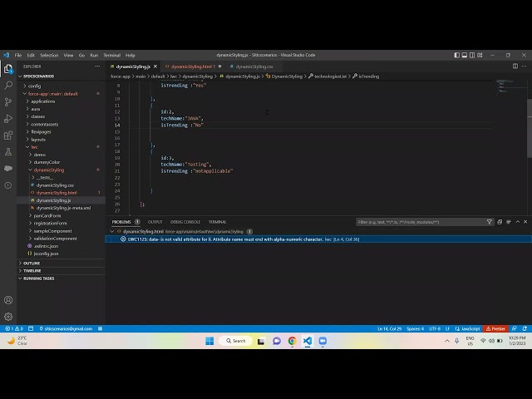532x399 pixels.
Task: Click the split editor right icon
Action: pyautogui.click(x=515, y=66)
